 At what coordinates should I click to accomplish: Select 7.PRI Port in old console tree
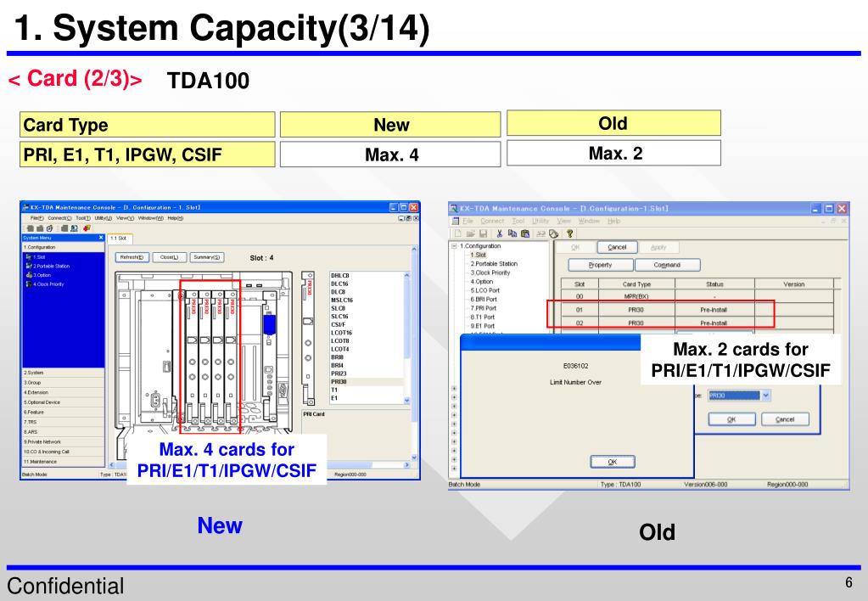pos(484,308)
